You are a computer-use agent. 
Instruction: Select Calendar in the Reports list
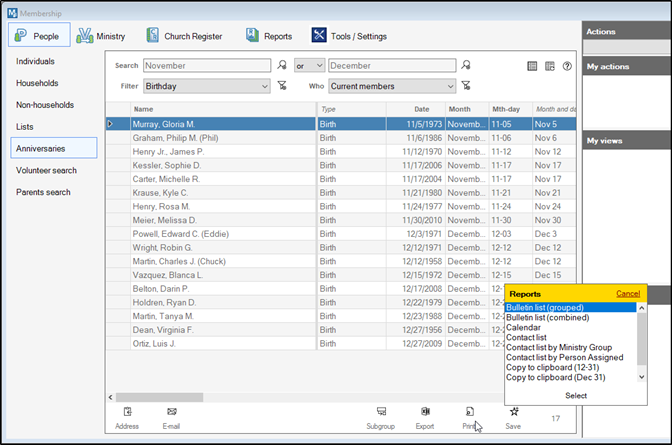coord(522,328)
